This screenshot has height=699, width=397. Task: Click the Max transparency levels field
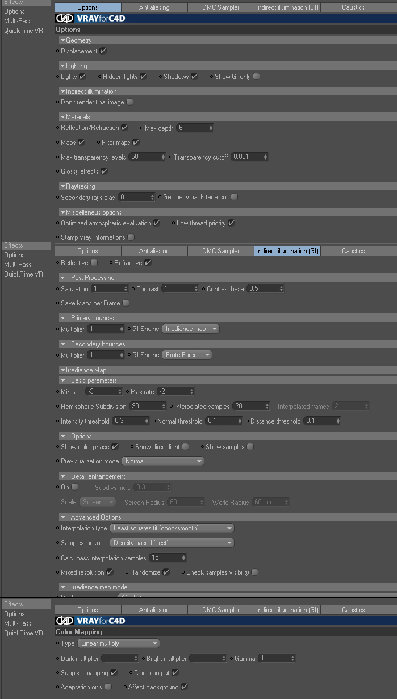click(x=147, y=157)
